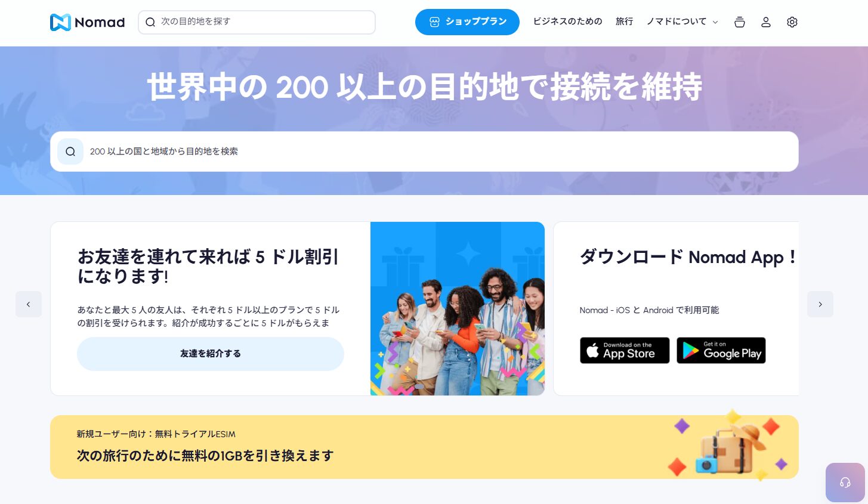Click the magnifier icon in hero search
Viewport: 868px width, 504px height.
click(x=70, y=151)
